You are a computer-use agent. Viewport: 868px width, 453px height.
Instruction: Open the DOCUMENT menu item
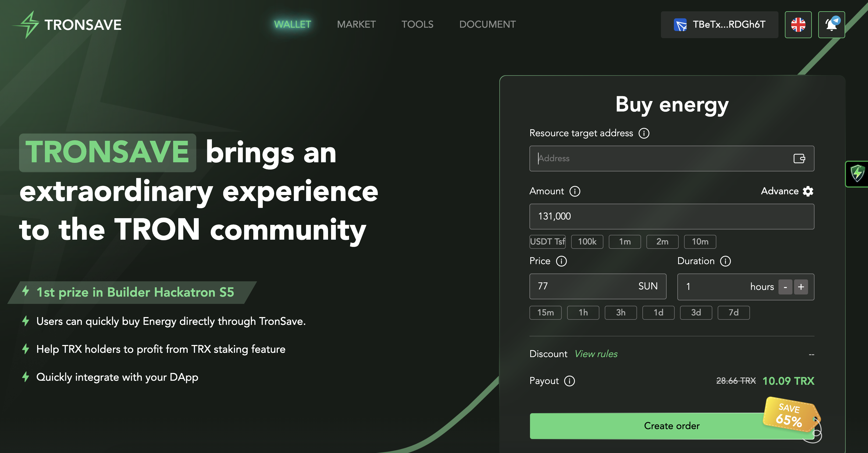pos(487,24)
